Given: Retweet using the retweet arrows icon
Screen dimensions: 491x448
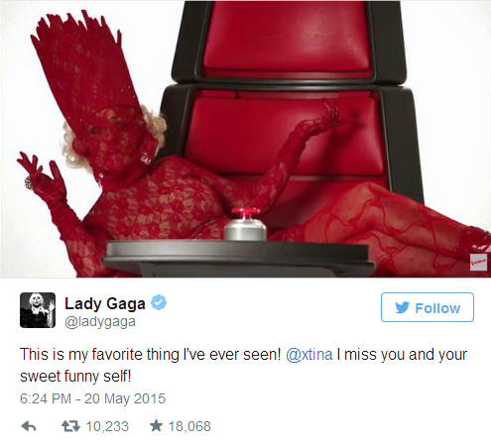Looking at the screenshot, I should [x=70, y=426].
